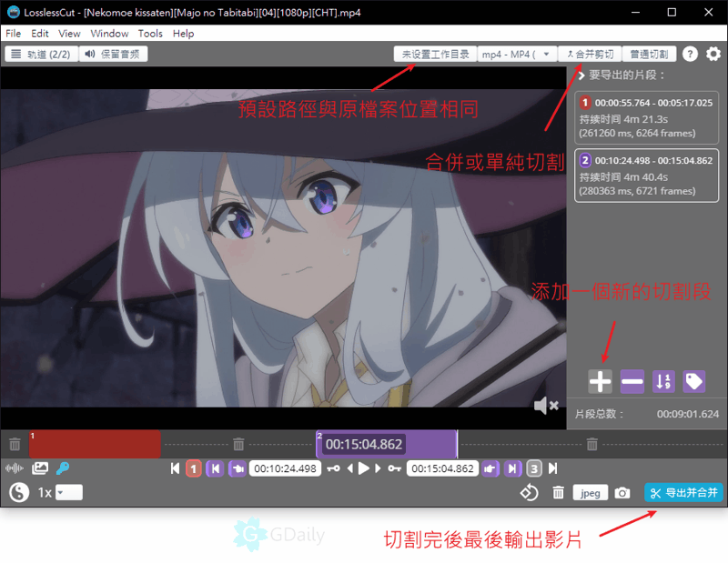
Task: Click the trash icon left of red segment 1
Action: 15,444
